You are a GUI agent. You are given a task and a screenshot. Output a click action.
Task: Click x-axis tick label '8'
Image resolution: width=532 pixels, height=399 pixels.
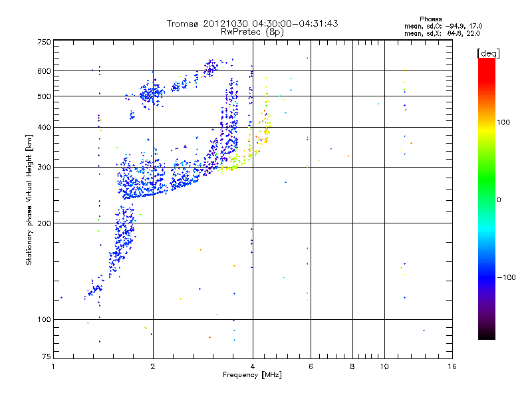tap(352, 366)
